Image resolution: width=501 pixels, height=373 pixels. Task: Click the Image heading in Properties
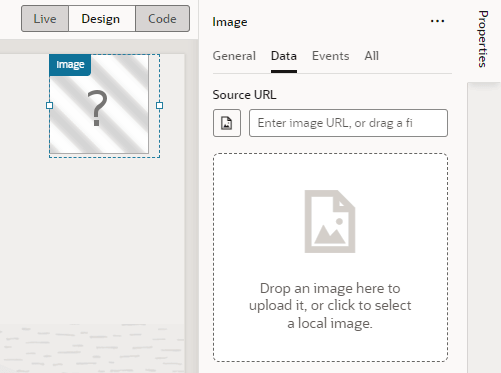[230, 22]
